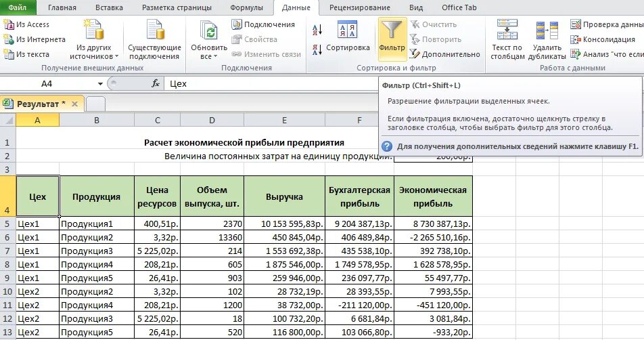Click Очистить to clear filter
The height and width of the screenshot is (340, 644).
(434, 24)
